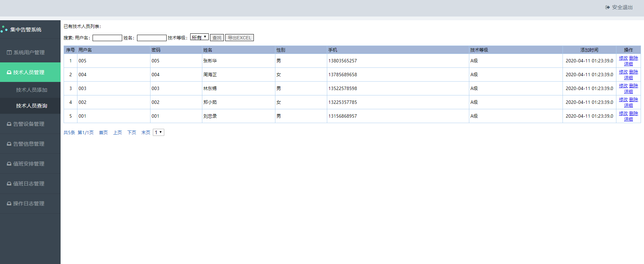Open the page number dropdown
Viewport: 644px width, 264px height.
click(159, 133)
